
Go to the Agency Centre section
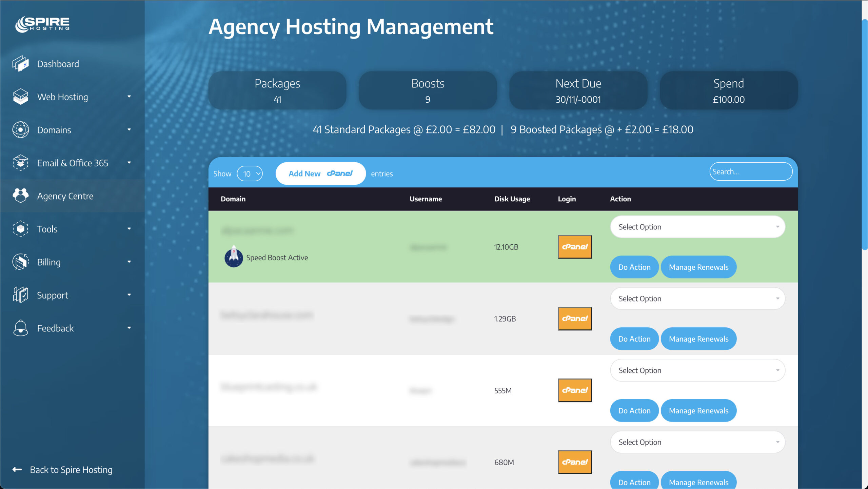pyautogui.click(x=65, y=196)
